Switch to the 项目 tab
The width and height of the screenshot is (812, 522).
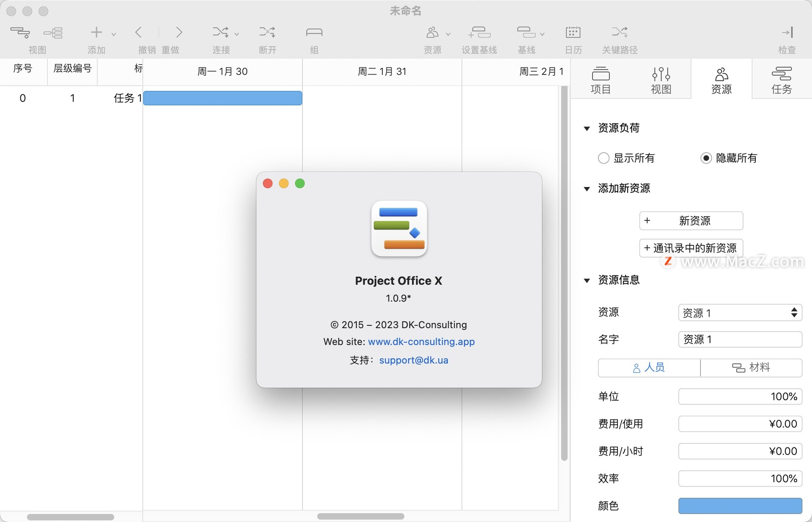601,79
